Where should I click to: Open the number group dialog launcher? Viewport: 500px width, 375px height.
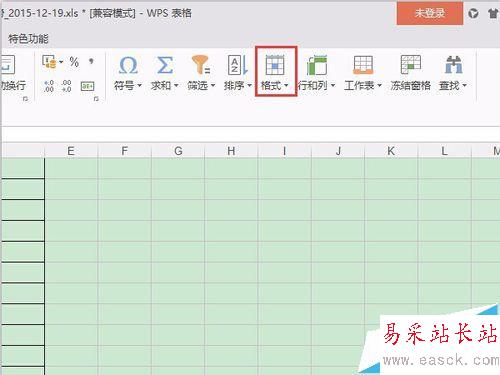pos(96,99)
